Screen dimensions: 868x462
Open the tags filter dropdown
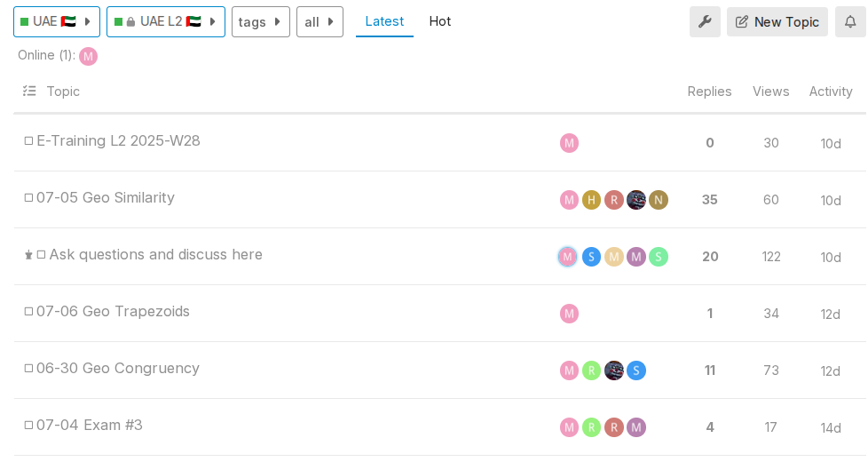click(x=260, y=22)
